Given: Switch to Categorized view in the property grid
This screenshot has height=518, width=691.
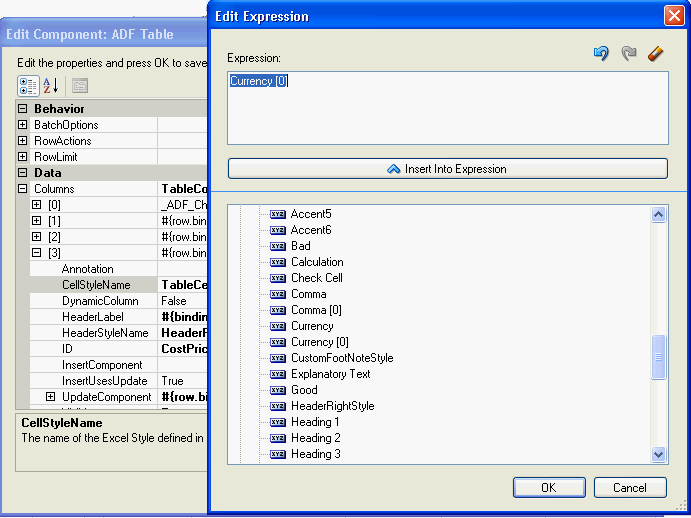Looking at the screenshot, I should [x=28, y=86].
